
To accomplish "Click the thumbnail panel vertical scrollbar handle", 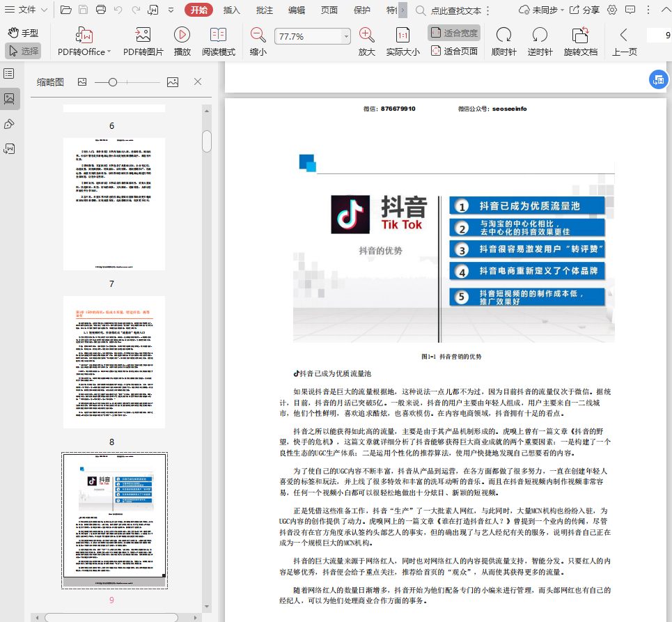I will [x=207, y=141].
